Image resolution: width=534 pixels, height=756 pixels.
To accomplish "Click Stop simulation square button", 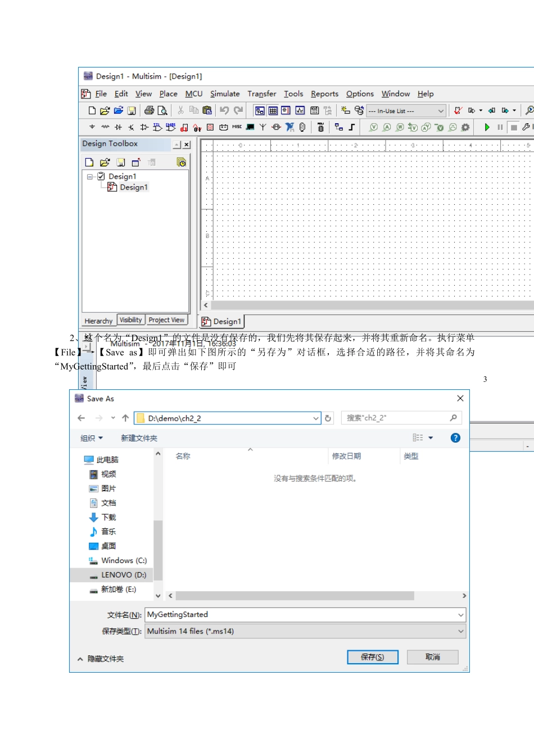I will click(513, 128).
